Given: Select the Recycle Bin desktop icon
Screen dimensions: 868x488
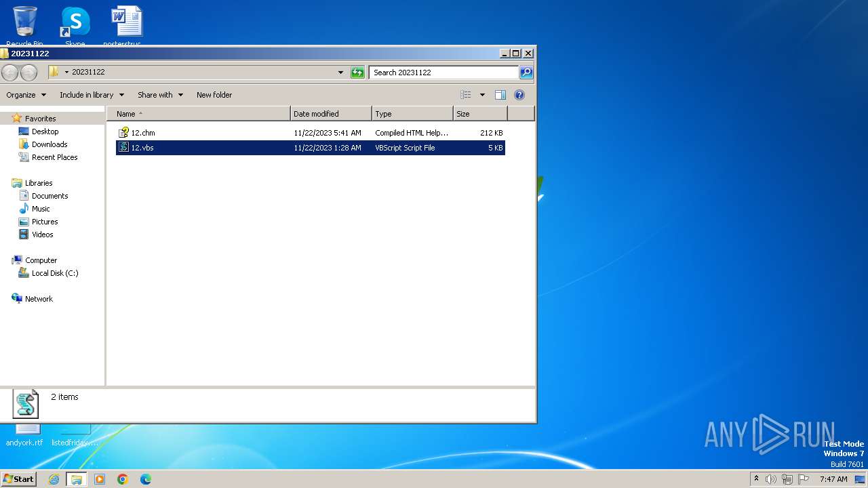Looking at the screenshot, I should (x=24, y=26).
